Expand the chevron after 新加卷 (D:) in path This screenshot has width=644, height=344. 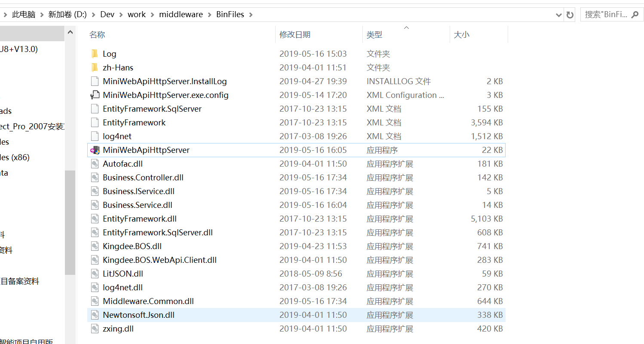pyautogui.click(x=93, y=15)
